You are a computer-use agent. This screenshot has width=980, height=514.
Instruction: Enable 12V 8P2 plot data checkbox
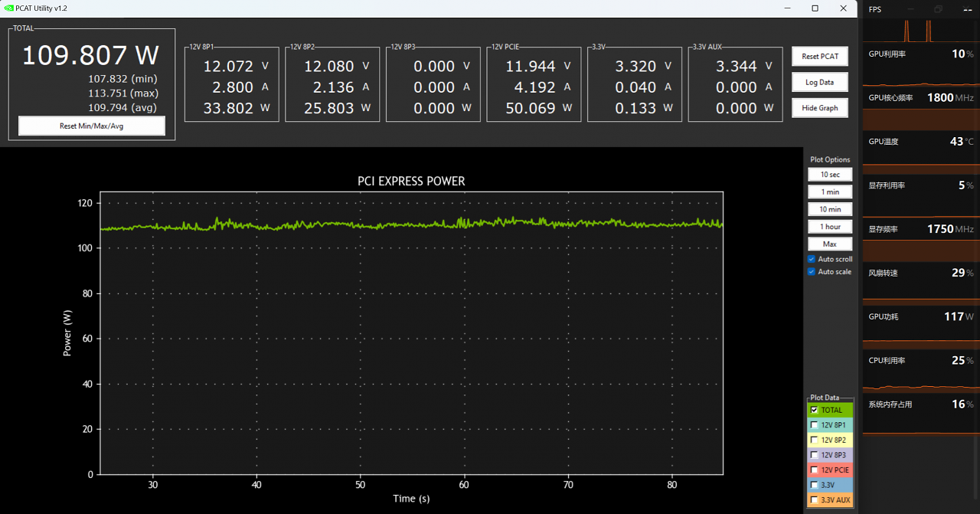815,440
